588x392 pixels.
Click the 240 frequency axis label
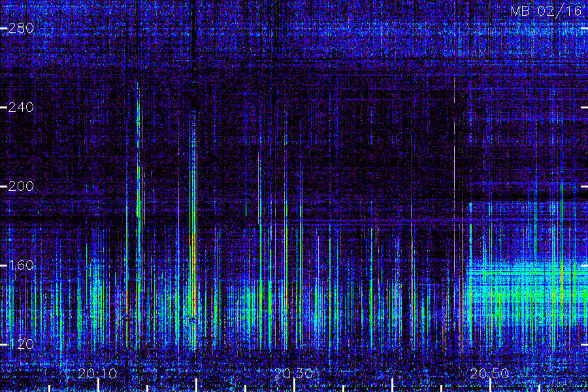(21, 107)
